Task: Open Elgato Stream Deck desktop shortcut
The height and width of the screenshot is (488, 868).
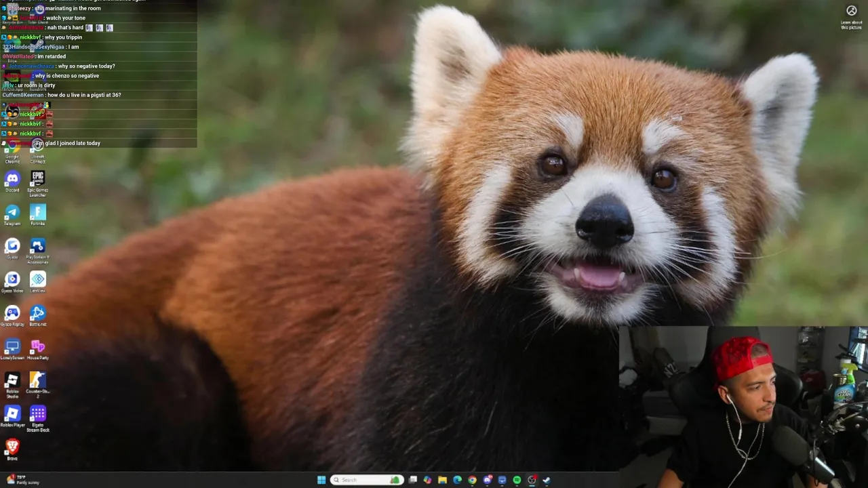Action: pyautogui.click(x=38, y=418)
